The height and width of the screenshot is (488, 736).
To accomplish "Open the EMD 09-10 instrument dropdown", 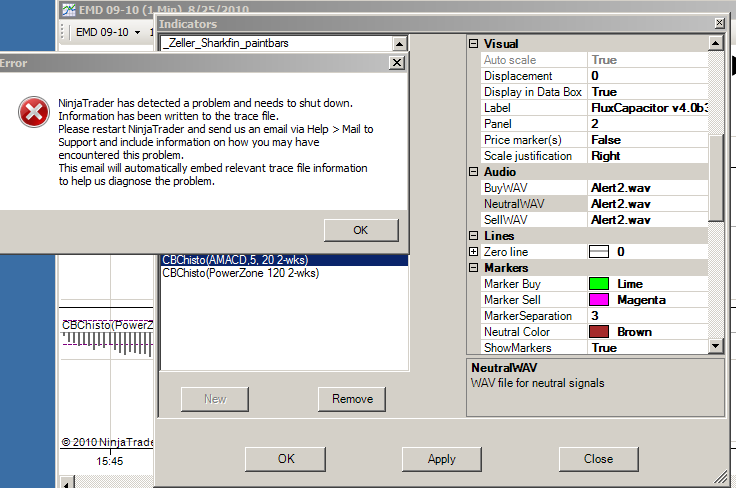I will (x=138, y=32).
